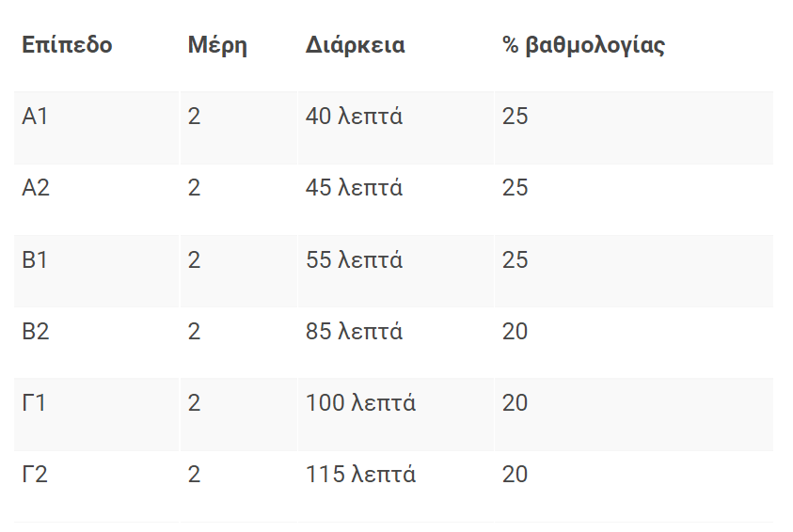Click the Μέρη value in the Γ2 row
The width and height of the screenshot is (793, 532).
click(194, 475)
